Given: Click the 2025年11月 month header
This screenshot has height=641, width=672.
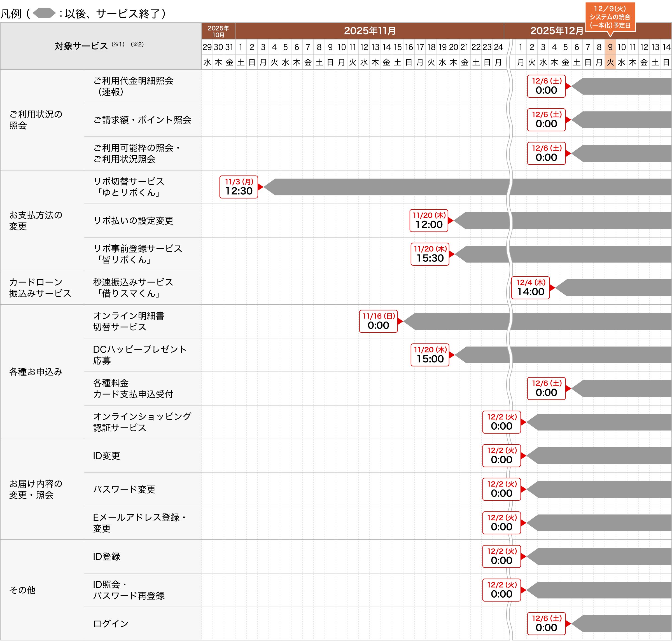Looking at the screenshot, I should 370,31.
